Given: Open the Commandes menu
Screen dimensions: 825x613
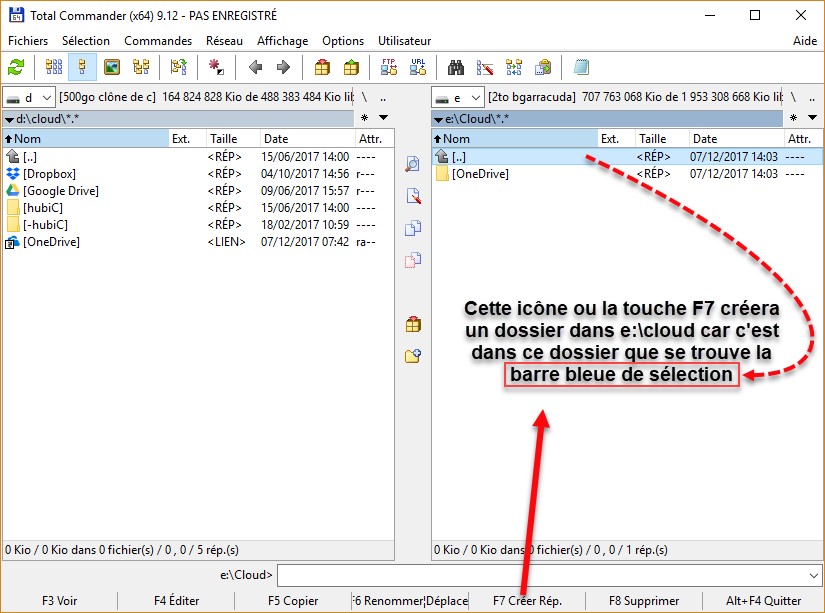Looking at the screenshot, I should (158, 41).
